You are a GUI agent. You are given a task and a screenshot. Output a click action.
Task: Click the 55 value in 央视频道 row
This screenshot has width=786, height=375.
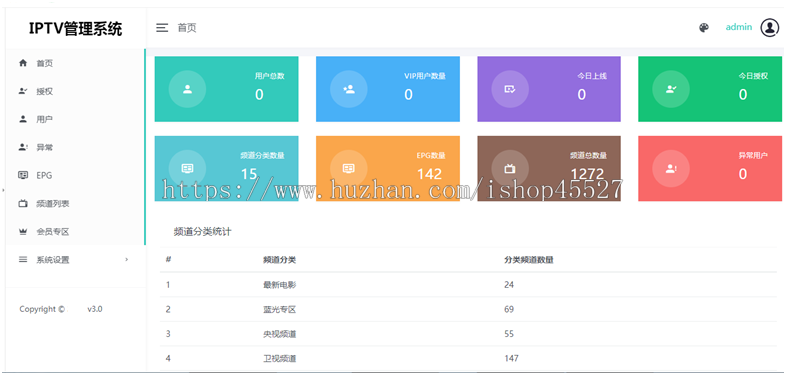coord(509,334)
